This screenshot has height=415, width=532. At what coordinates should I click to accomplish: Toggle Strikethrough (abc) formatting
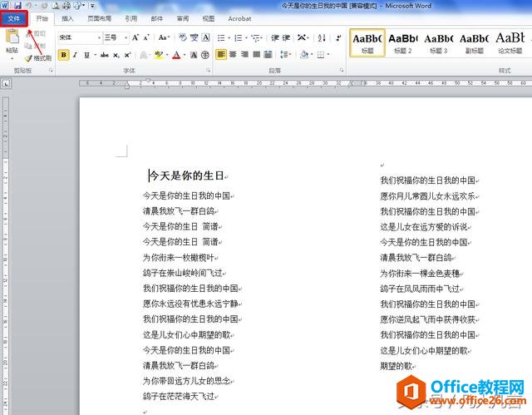click(104, 55)
